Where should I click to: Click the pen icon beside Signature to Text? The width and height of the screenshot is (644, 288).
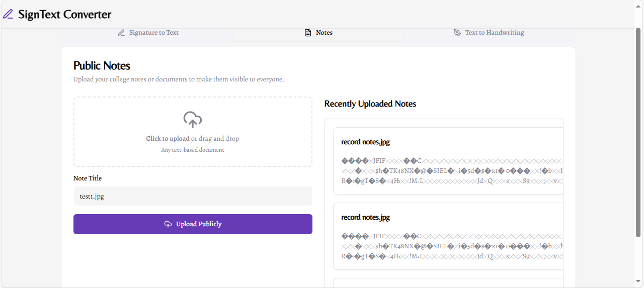pyautogui.click(x=121, y=33)
